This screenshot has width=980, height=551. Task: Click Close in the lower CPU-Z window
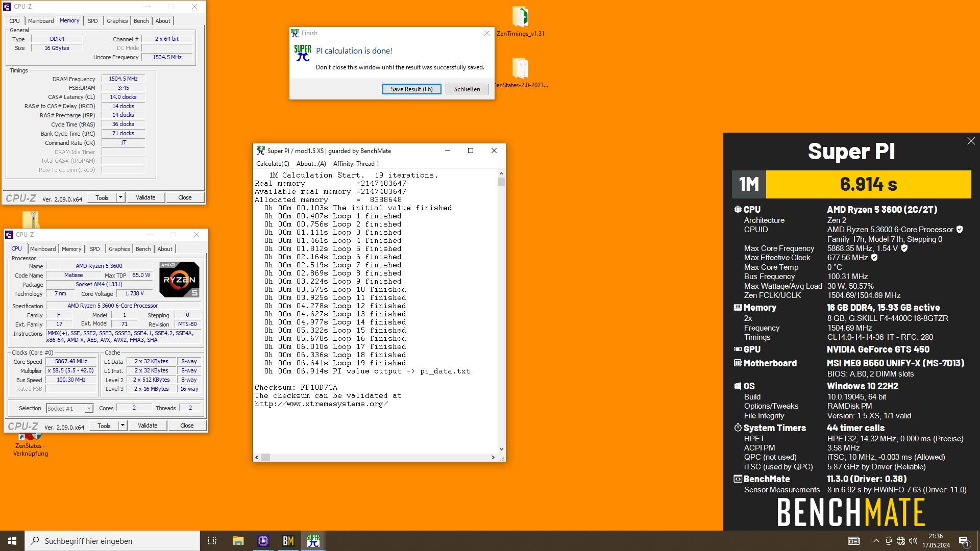pos(187,425)
